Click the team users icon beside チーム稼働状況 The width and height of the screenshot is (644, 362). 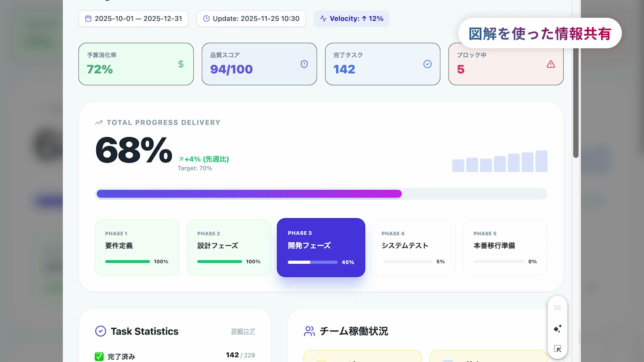309,331
